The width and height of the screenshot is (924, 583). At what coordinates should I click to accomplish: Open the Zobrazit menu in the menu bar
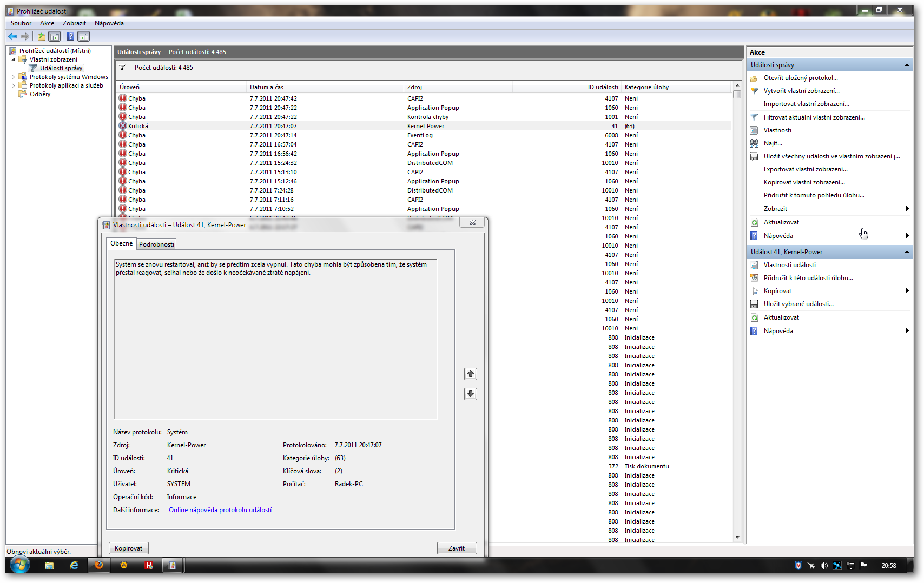tap(74, 23)
